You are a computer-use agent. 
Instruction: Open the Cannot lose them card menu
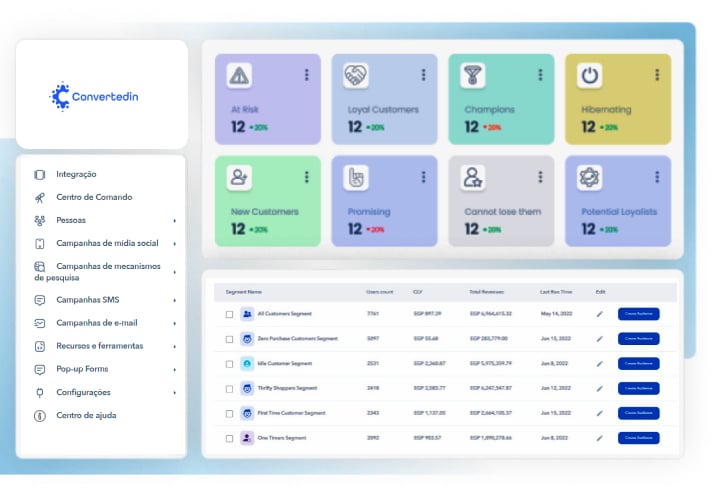click(540, 178)
